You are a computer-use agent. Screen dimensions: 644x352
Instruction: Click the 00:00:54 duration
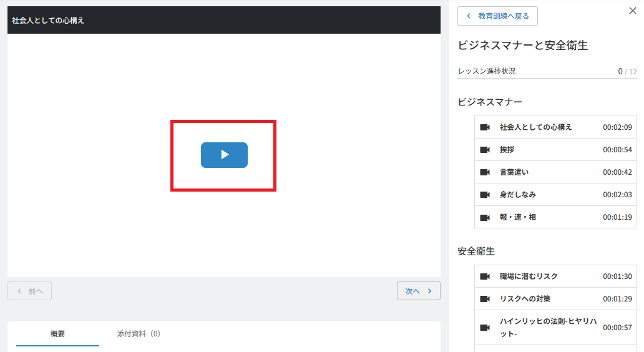point(617,150)
